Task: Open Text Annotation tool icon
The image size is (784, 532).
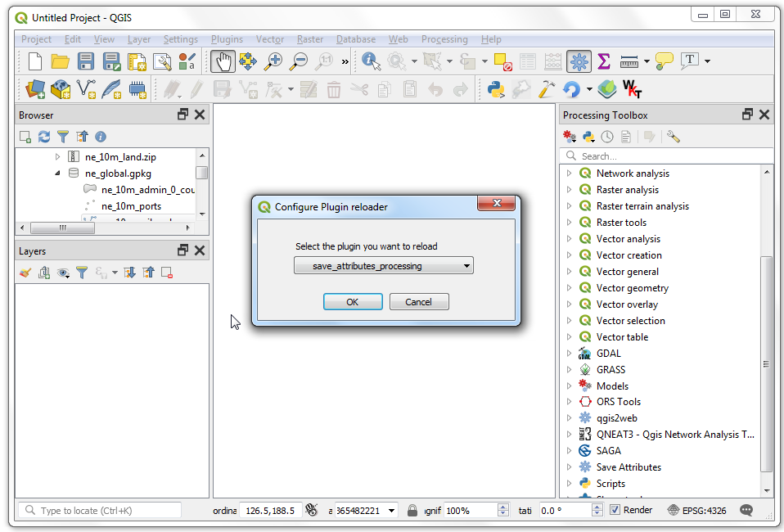Action: pos(690,61)
